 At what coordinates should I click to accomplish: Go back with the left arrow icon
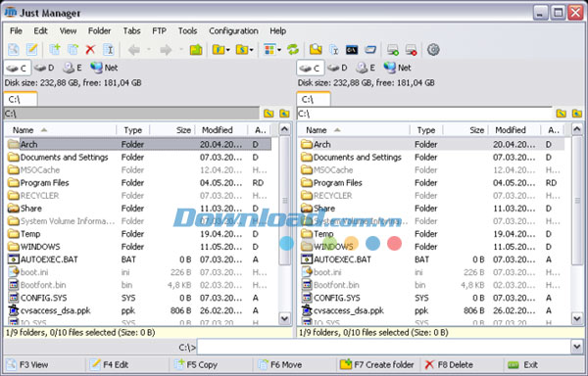pyautogui.click(x=134, y=49)
